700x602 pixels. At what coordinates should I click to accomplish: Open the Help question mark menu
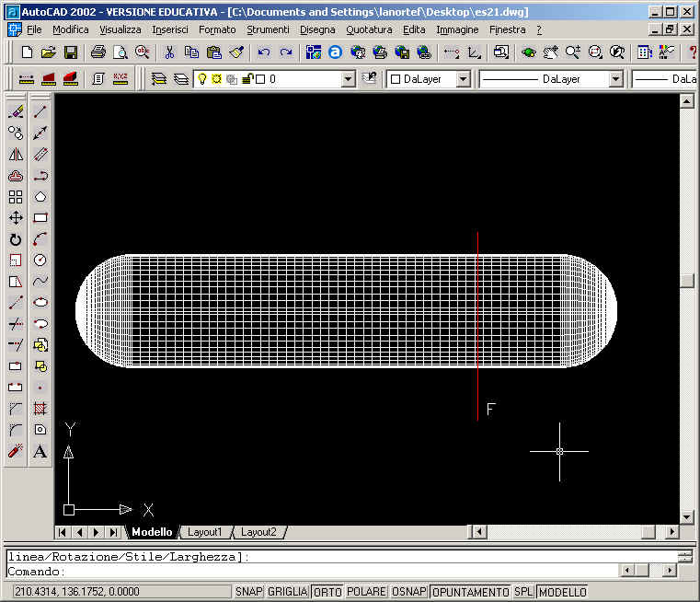point(539,29)
